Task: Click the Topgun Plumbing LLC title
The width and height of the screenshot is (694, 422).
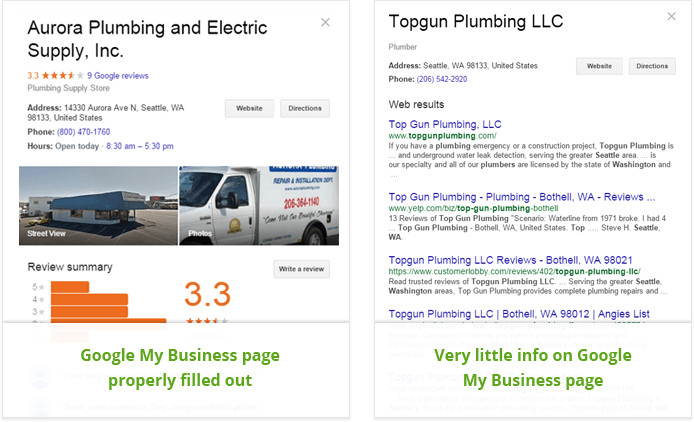Action: click(x=476, y=21)
